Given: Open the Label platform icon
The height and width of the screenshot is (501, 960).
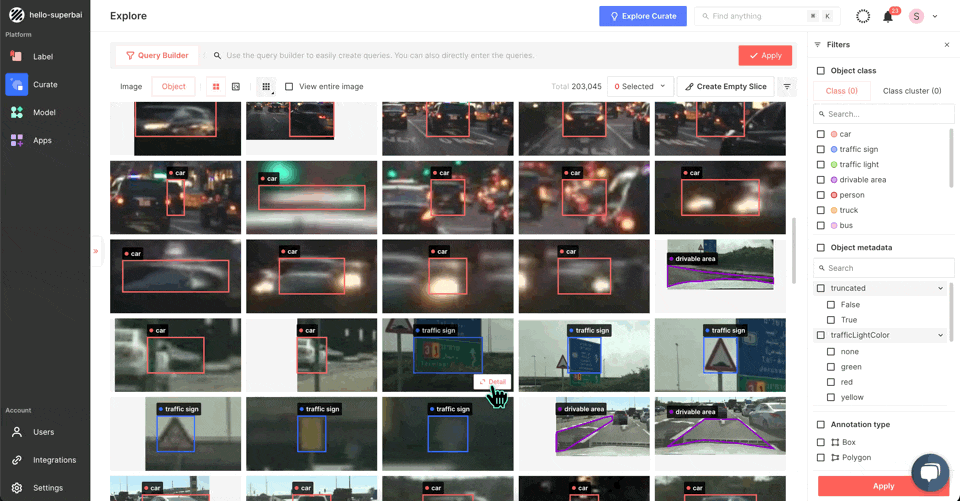Looking at the screenshot, I should (17, 56).
